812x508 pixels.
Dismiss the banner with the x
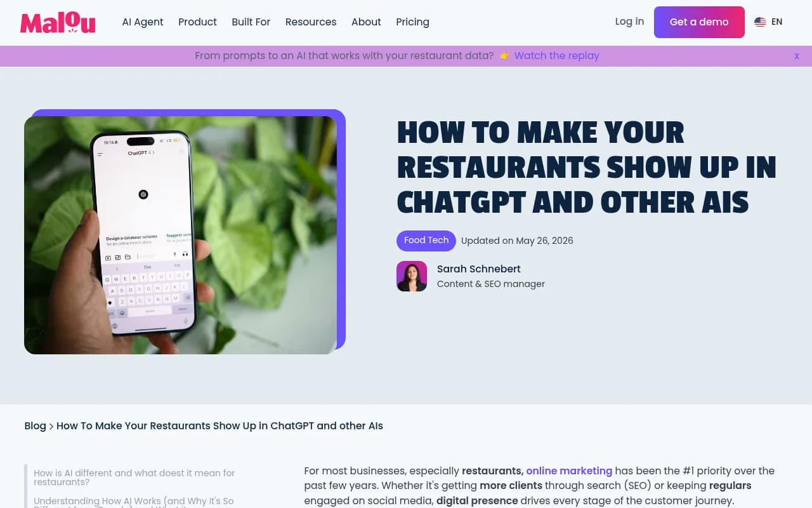click(797, 56)
